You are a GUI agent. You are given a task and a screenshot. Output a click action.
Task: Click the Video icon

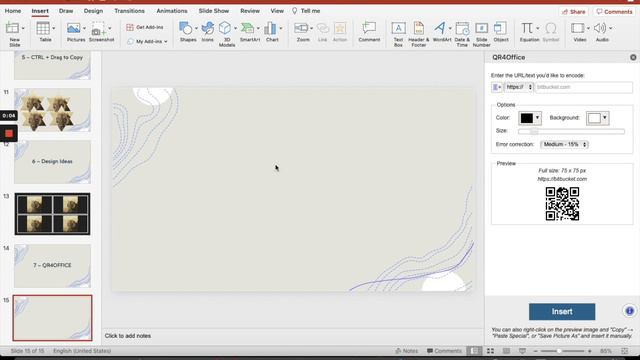(578, 28)
